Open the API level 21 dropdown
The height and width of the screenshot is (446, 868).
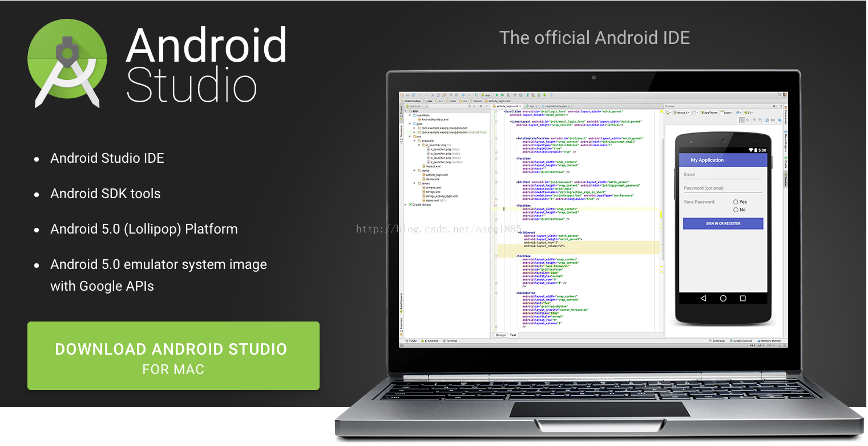pos(748,112)
